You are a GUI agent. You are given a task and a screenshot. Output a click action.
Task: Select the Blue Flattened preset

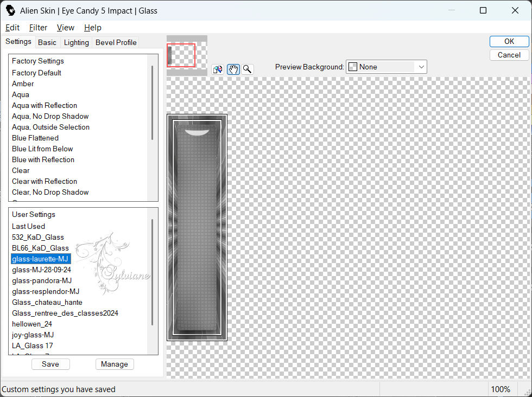coord(35,138)
